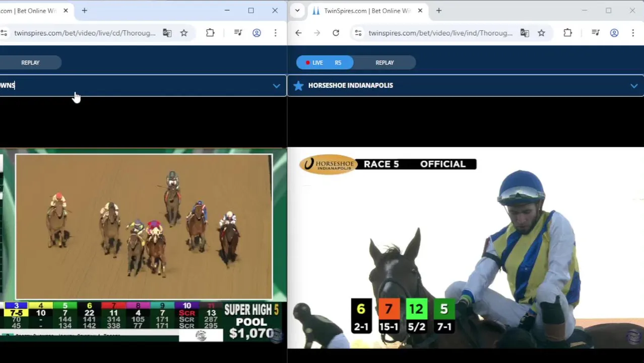The width and height of the screenshot is (644, 363).
Task: Open media control icon in right window
Action: coord(596,33)
